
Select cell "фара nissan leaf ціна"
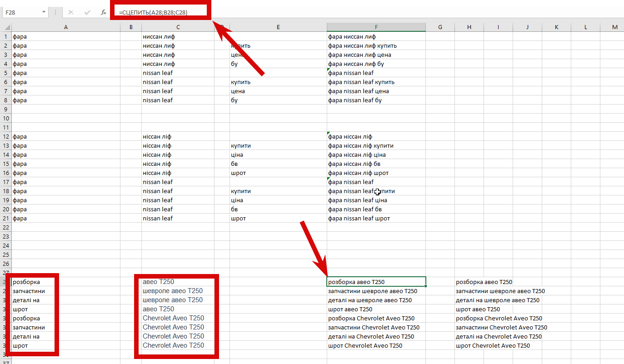[376, 200]
